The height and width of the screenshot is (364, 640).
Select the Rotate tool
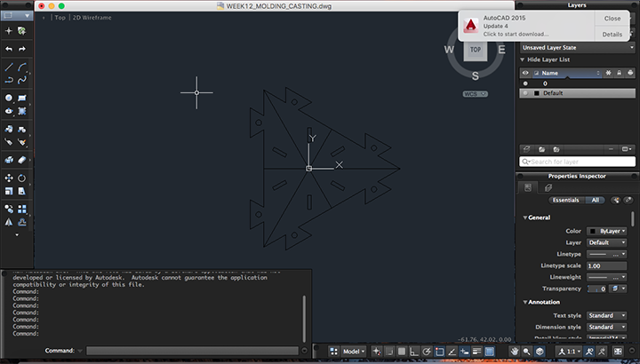coord(22,178)
